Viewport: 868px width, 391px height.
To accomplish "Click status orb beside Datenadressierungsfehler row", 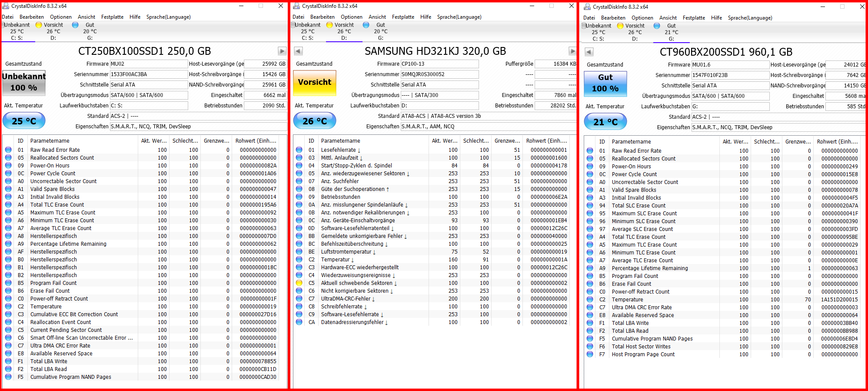I will (x=299, y=322).
